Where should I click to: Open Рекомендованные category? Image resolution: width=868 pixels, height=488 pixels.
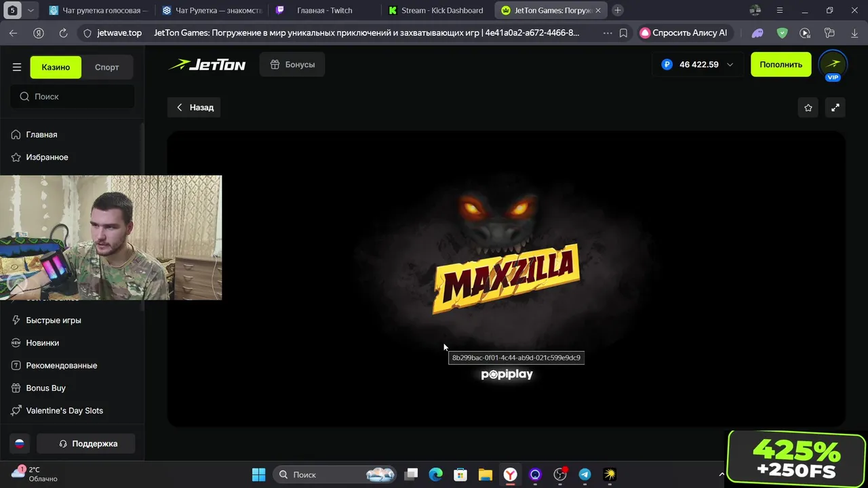pyautogui.click(x=61, y=365)
